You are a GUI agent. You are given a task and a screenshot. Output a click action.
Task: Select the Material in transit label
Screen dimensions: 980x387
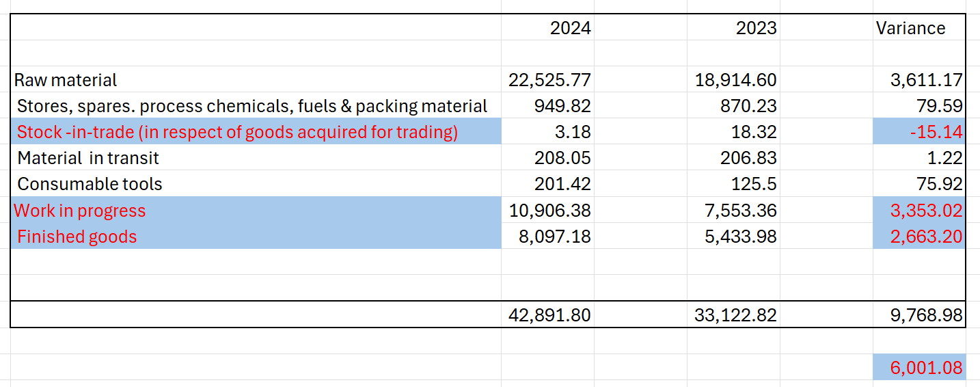pyautogui.click(x=88, y=158)
